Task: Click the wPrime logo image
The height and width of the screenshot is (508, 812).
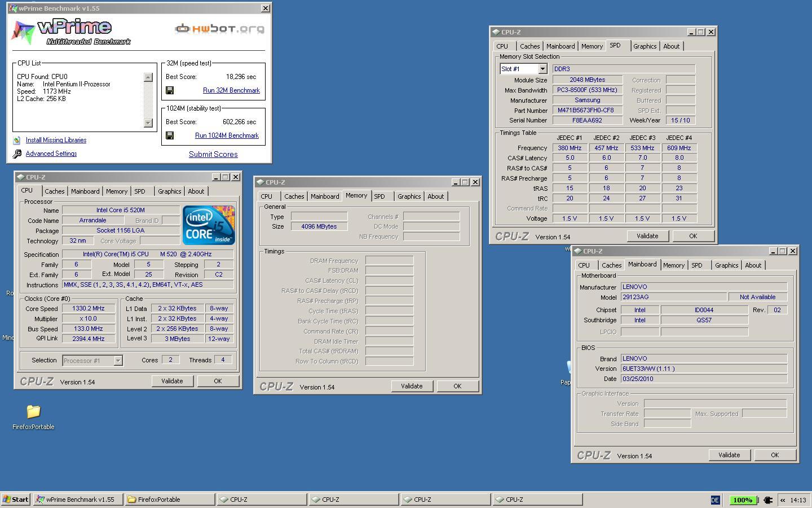Action: tap(72, 32)
